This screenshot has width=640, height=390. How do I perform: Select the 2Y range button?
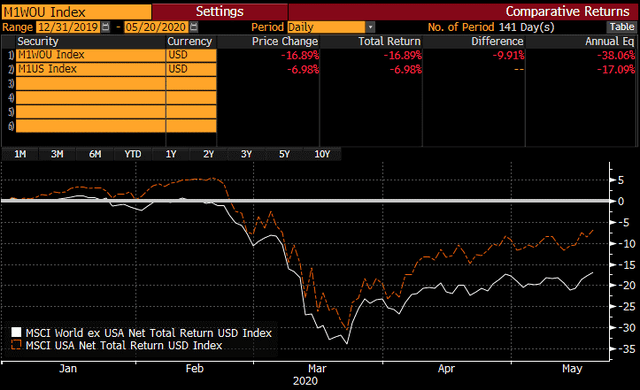pyautogui.click(x=208, y=154)
